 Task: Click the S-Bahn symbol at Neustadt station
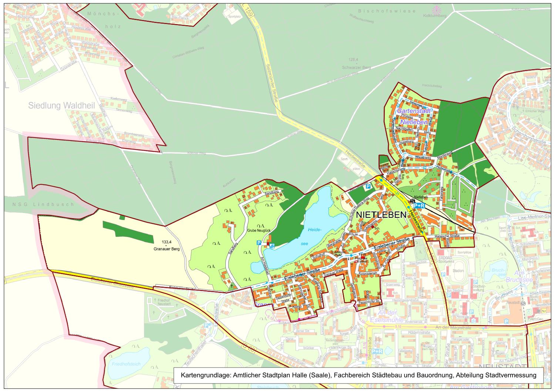coord(523,303)
